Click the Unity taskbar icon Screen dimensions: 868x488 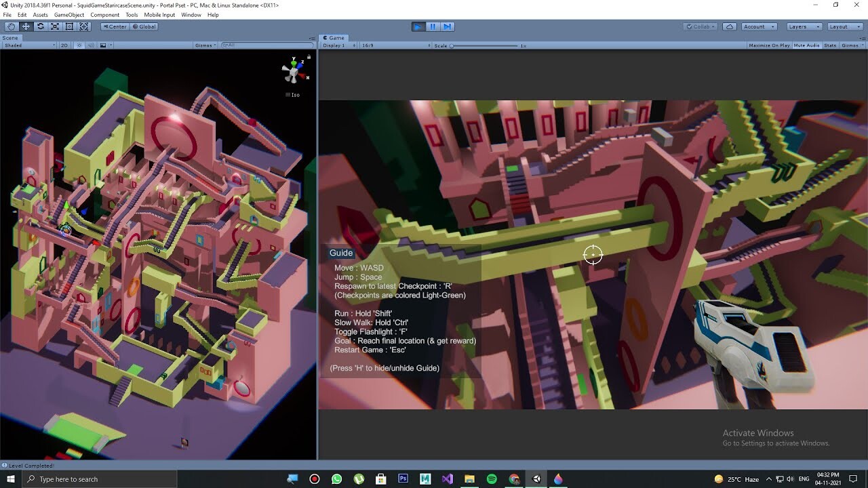coord(536,479)
